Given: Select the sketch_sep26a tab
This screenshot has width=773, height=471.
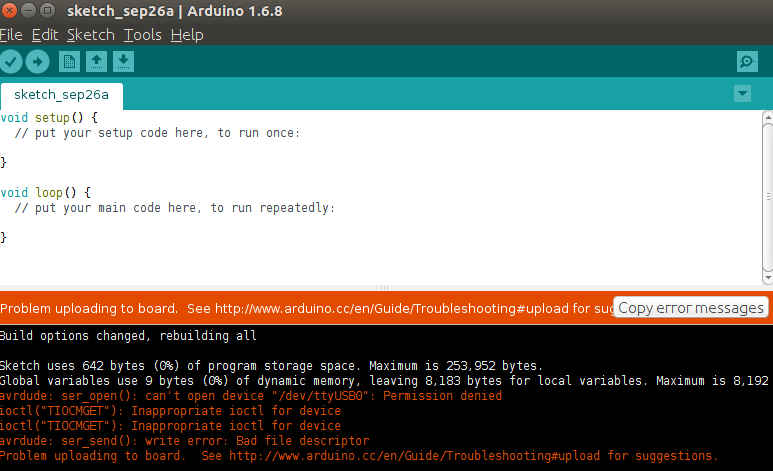Looking at the screenshot, I should (x=62, y=95).
